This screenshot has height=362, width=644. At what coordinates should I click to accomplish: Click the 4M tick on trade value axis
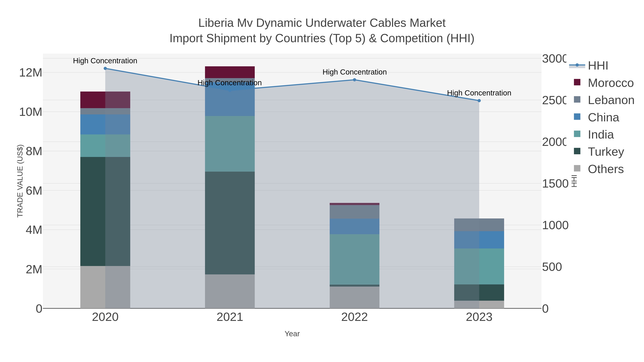click(34, 230)
